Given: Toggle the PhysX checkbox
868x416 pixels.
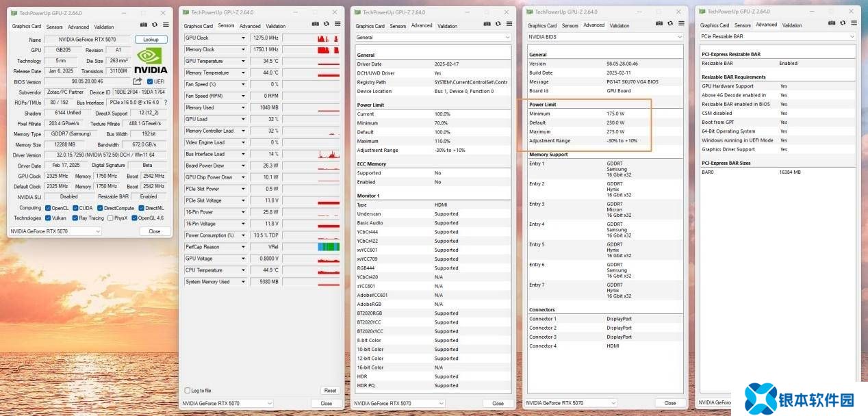Looking at the screenshot, I should [109, 218].
